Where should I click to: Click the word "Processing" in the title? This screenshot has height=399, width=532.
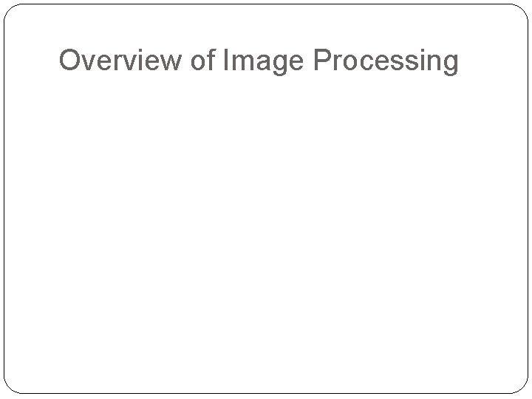(x=386, y=62)
